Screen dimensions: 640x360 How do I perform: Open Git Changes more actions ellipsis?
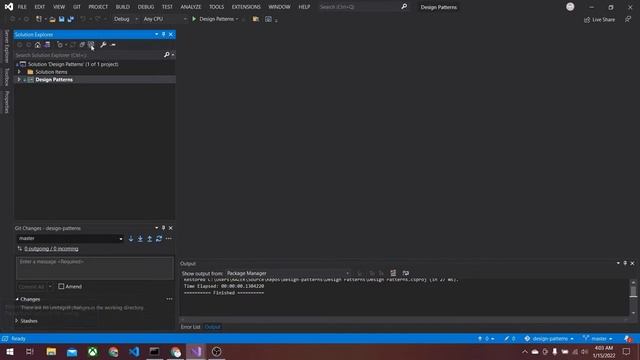169,239
